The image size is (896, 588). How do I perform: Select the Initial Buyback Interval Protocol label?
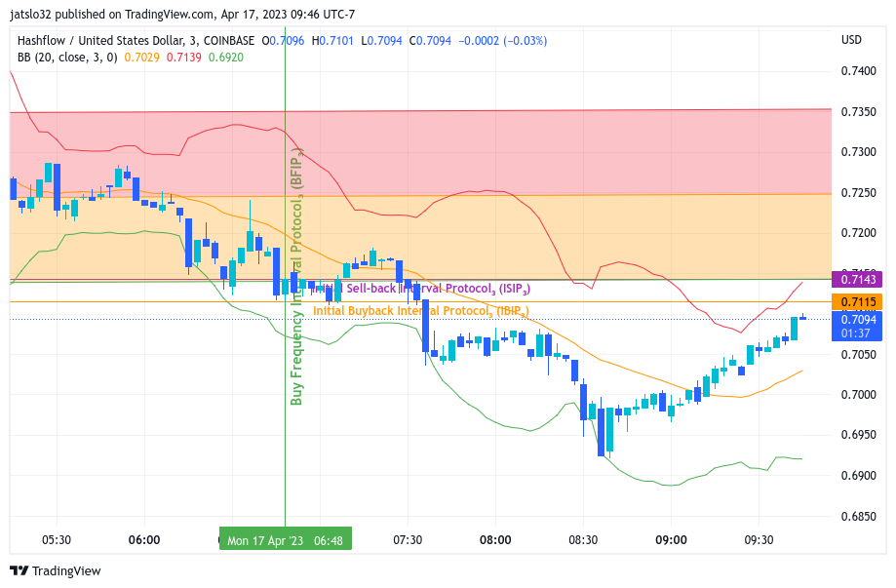pyautogui.click(x=421, y=311)
